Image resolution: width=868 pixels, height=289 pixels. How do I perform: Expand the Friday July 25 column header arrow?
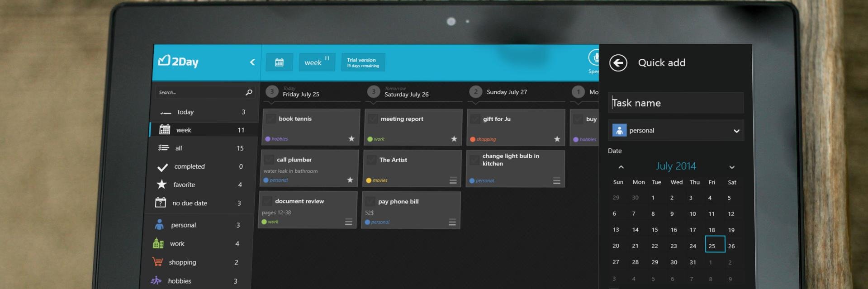point(272,103)
